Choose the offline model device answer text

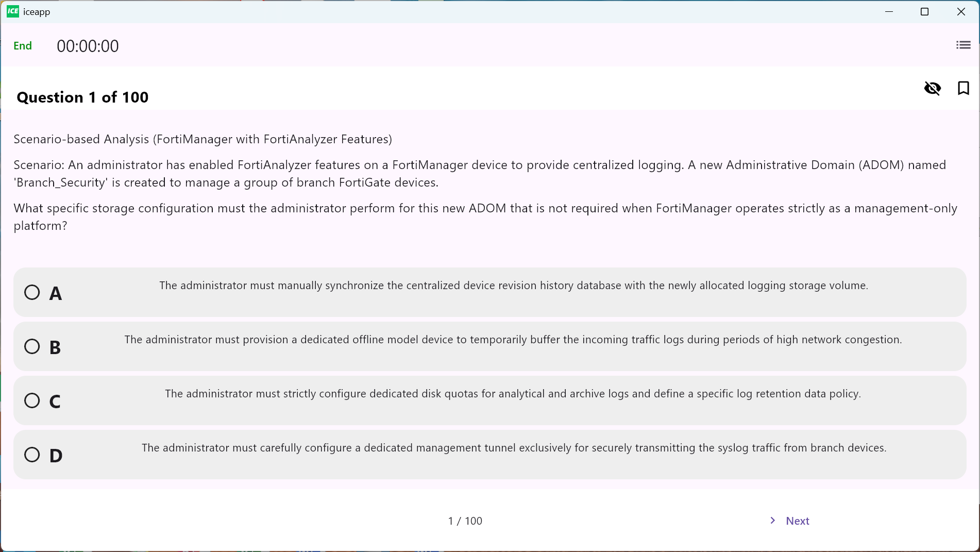pos(513,340)
